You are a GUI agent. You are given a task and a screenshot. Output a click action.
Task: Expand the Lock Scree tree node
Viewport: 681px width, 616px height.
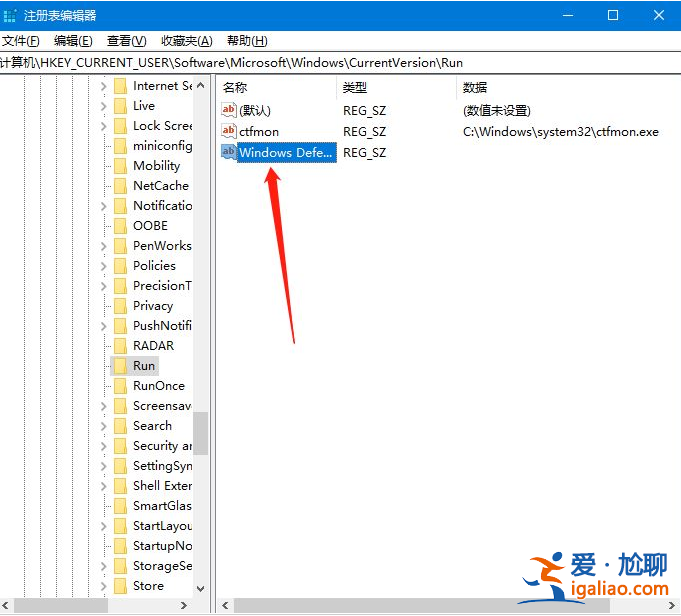[x=103, y=126]
